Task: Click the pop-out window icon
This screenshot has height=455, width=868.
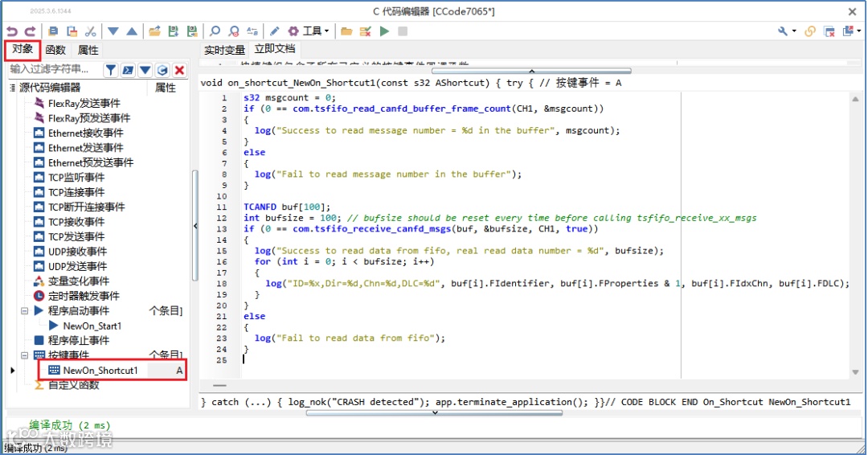Action: (x=848, y=31)
